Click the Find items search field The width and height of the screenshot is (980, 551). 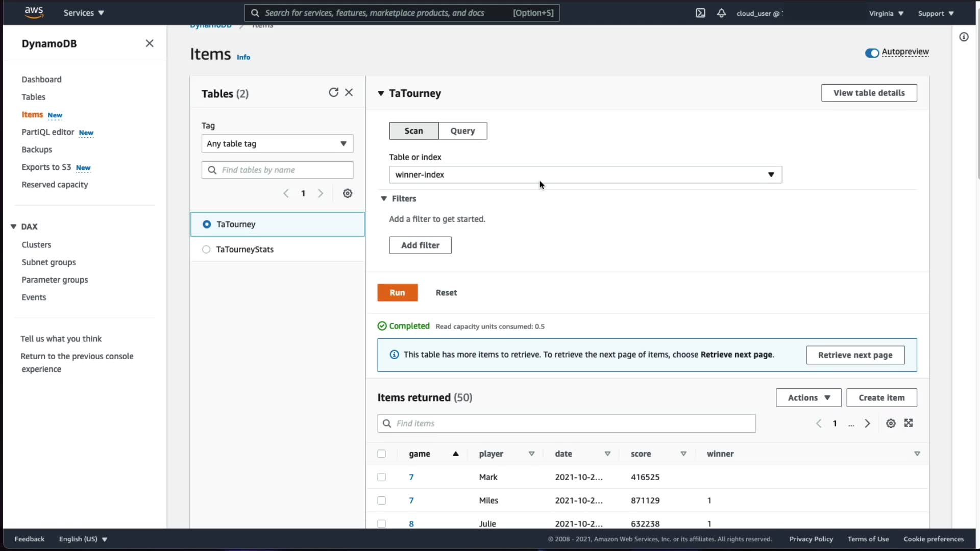[566, 423]
